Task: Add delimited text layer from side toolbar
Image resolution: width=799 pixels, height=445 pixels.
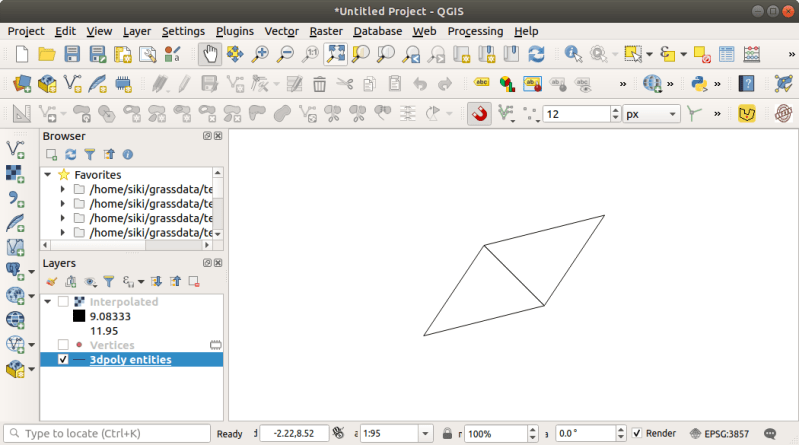Action: coord(15,198)
